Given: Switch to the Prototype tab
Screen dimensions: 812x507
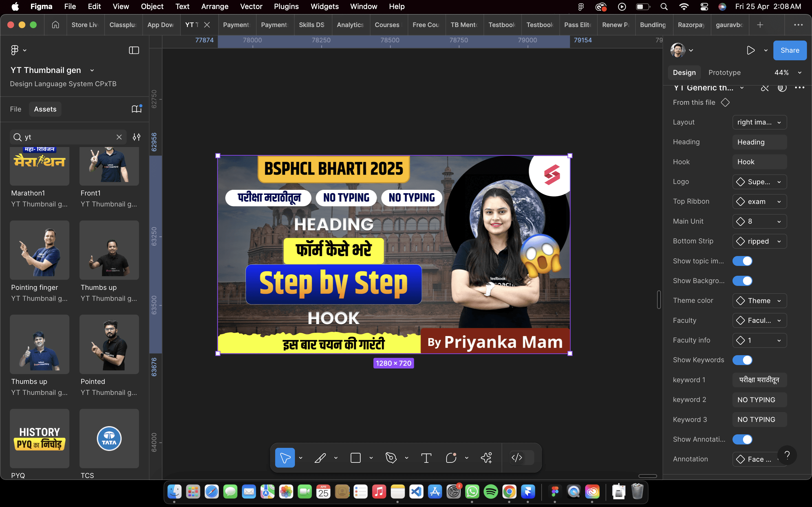Looking at the screenshot, I should pos(724,73).
